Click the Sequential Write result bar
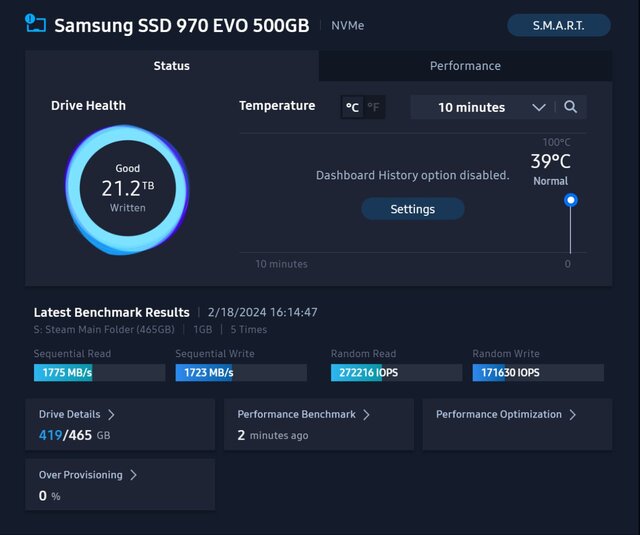640x535 pixels. (240, 373)
